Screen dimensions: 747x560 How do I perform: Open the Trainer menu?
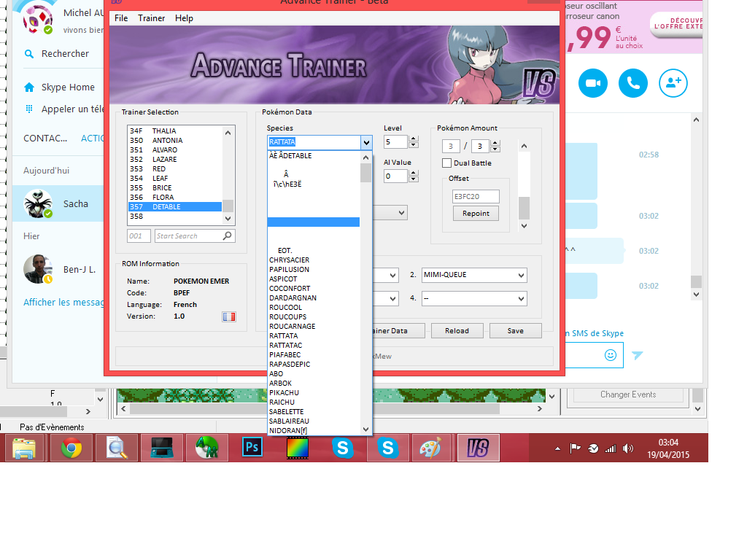pos(152,18)
